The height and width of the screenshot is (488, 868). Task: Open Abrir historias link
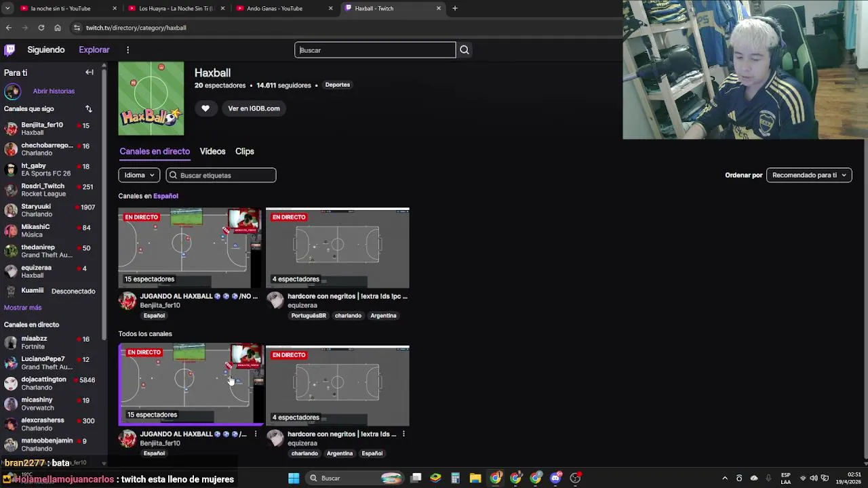(54, 91)
